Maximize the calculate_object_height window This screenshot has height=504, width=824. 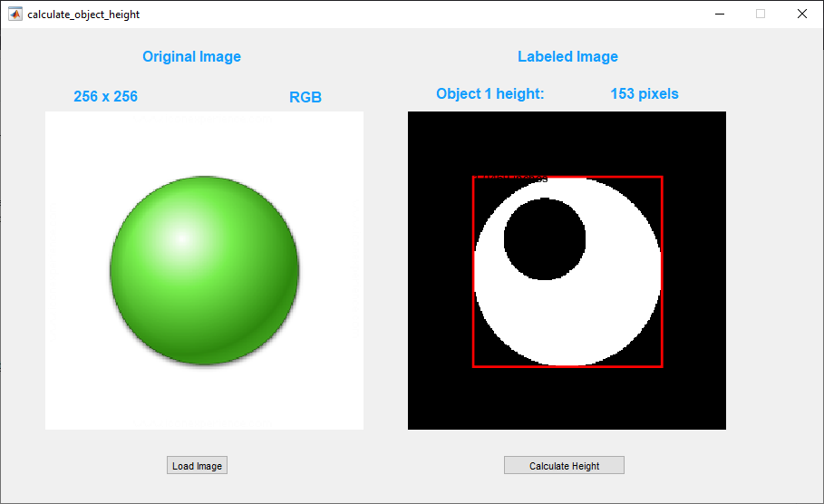pos(761,15)
